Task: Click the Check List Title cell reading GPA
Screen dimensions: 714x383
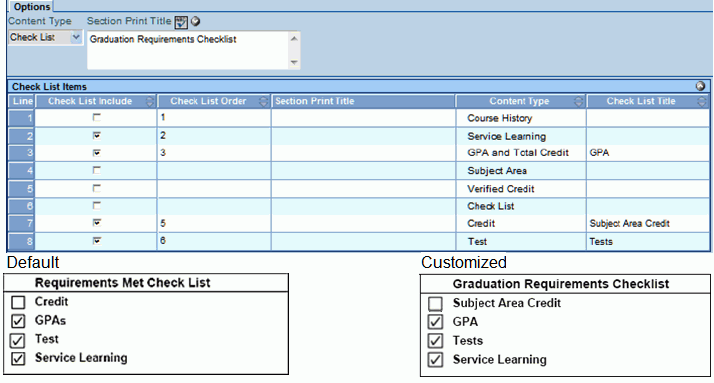Action: click(x=648, y=153)
